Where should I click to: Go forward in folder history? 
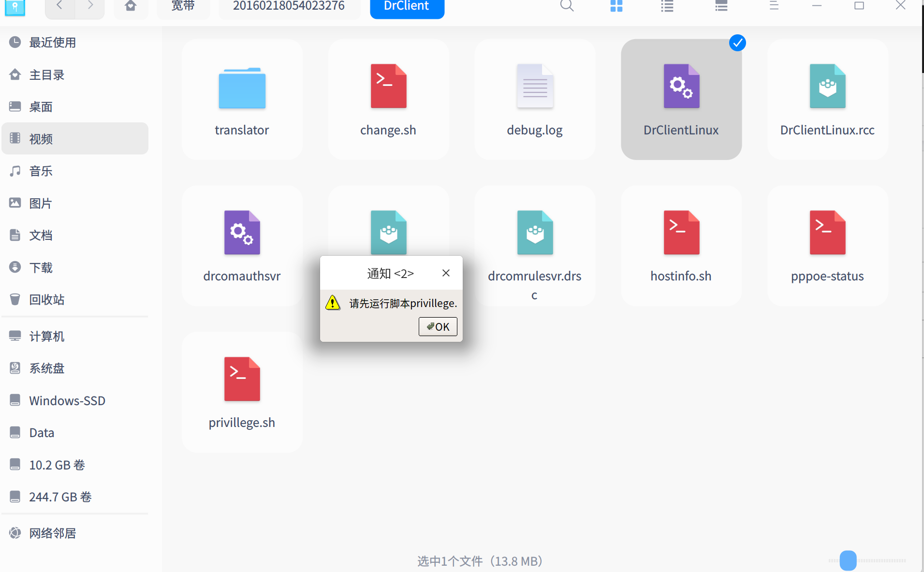(90, 6)
